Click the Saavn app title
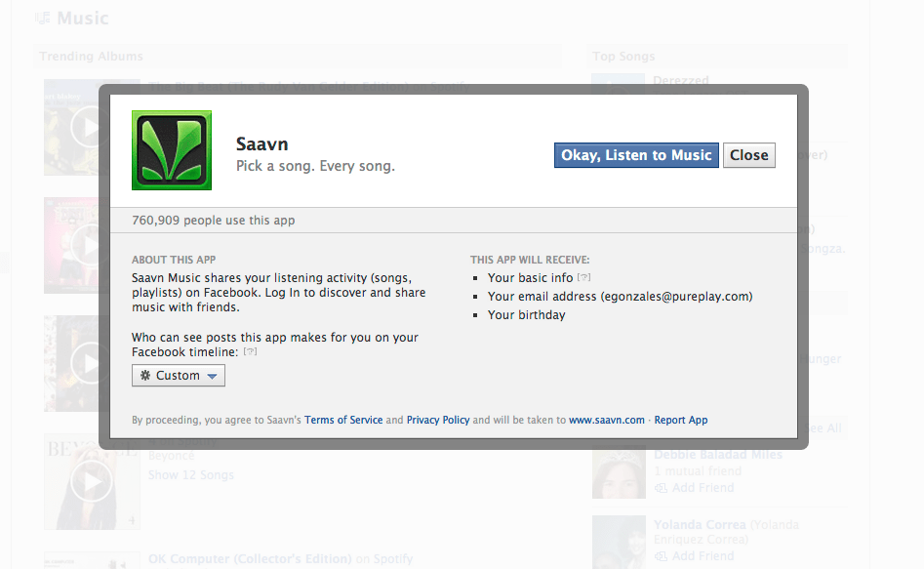 (x=262, y=143)
